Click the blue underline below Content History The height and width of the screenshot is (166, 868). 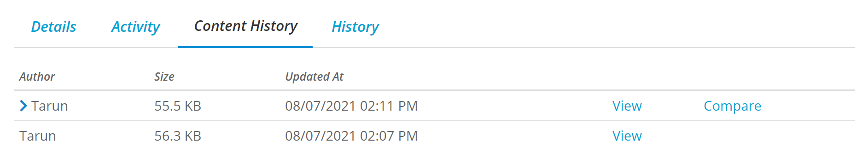click(x=245, y=47)
